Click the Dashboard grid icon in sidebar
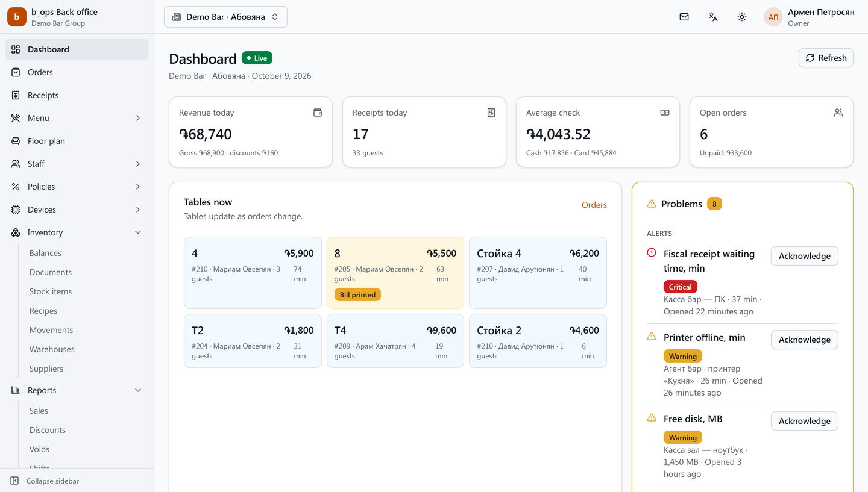The image size is (868, 492). pyautogui.click(x=16, y=49)
